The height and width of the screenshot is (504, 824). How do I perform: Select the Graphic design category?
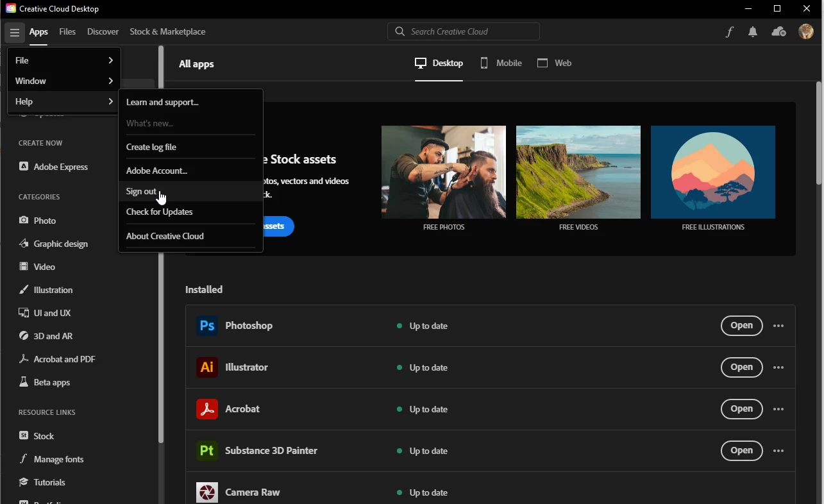(x=53, y=244)
